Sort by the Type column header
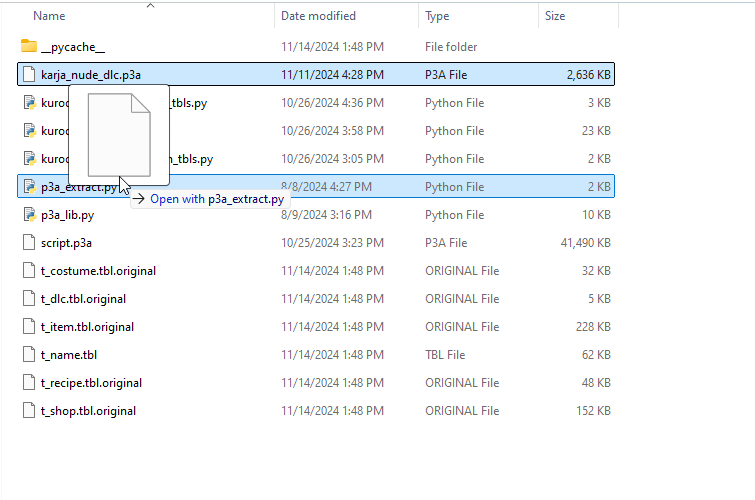Viewport: 755px width, 500px height. (437, 16)
